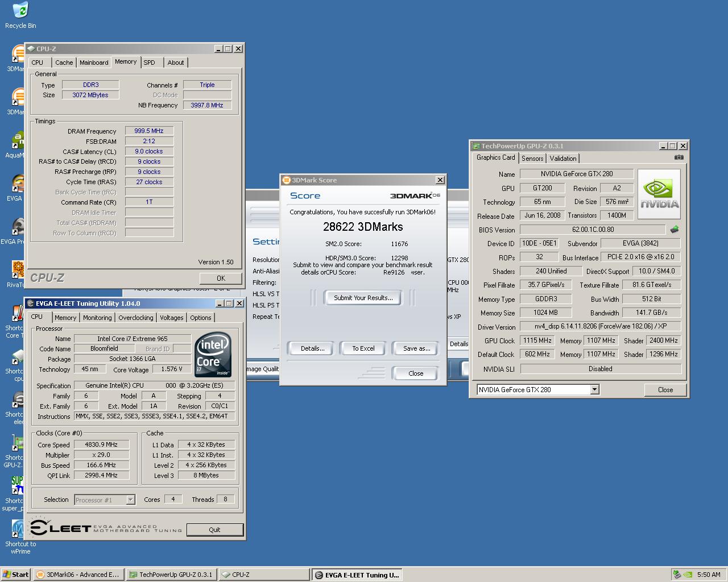Click the GPU Clock value 1115 MHz

click(x=537, y=340)
